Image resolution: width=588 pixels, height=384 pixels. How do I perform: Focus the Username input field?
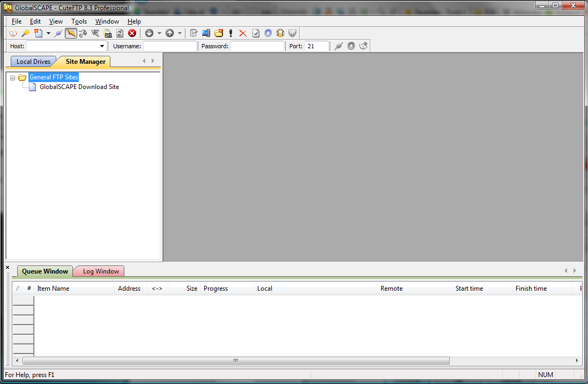coord(170,46)
